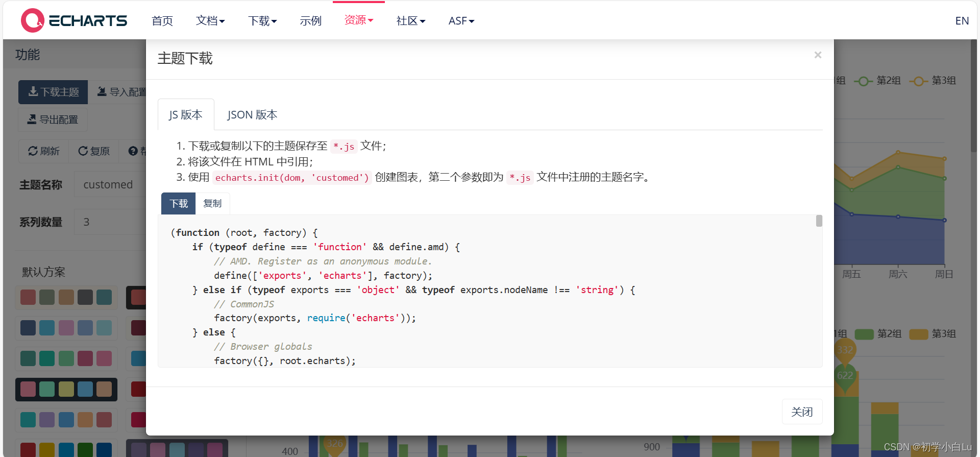The image size is (980, 457).
Task: Click the 复制 copy button
Action: click(212, 203)
